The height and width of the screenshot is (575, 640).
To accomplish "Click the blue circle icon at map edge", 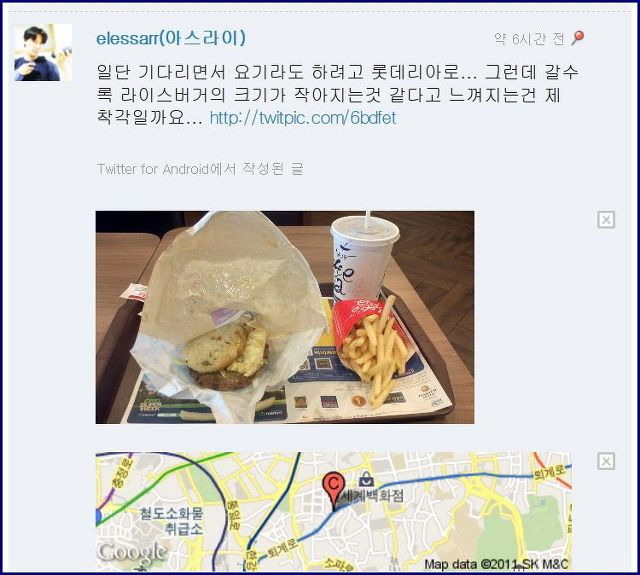I will [98, 517].
